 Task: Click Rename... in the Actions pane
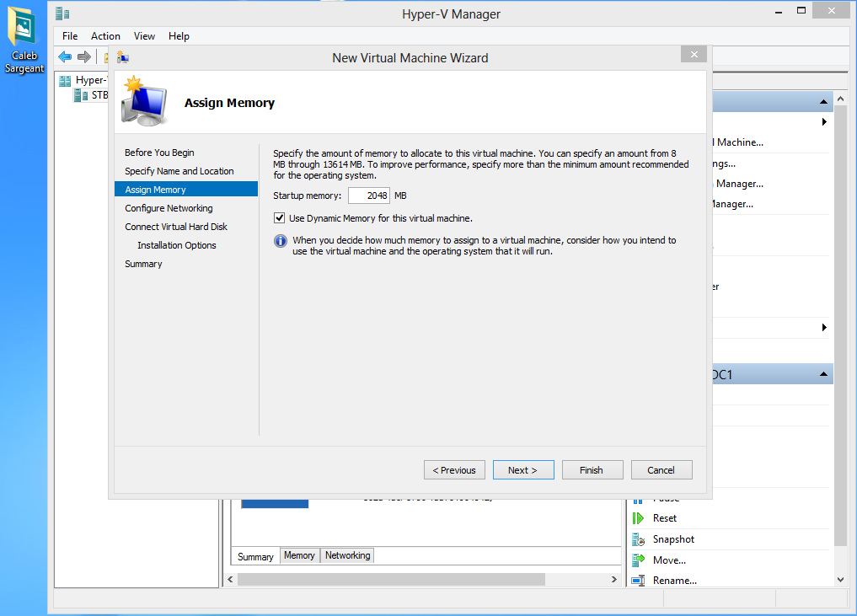pos(674,581)
